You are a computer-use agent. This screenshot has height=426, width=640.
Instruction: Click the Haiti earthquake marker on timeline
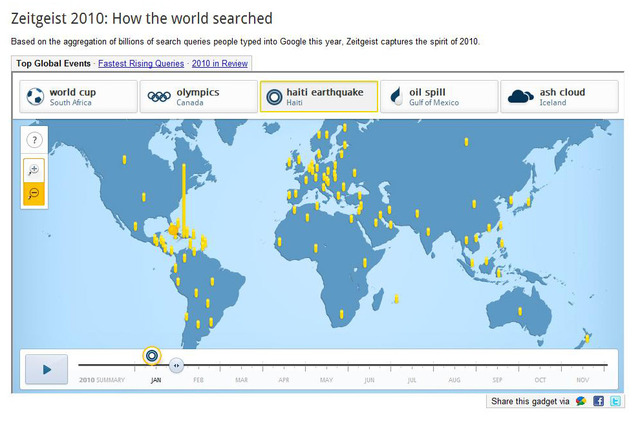(151, 355)
